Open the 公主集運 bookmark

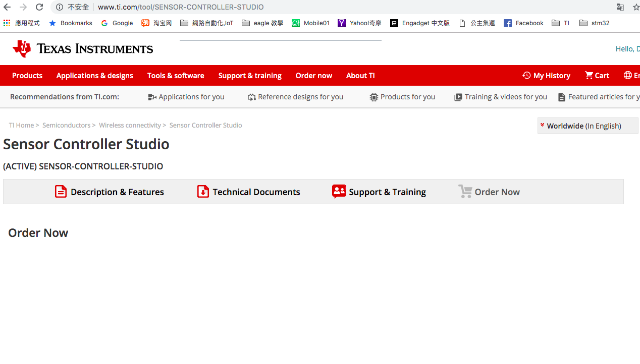click(x=477, y=23)
